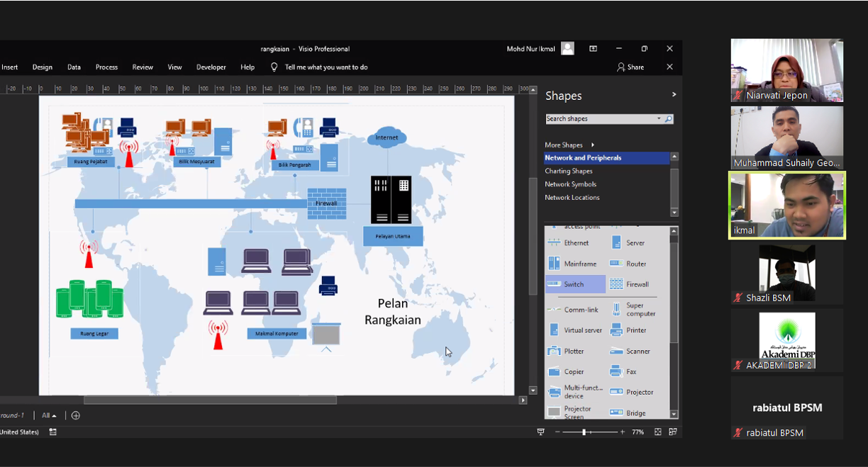Adjust the zoom slider in status bar

(584, 432)
